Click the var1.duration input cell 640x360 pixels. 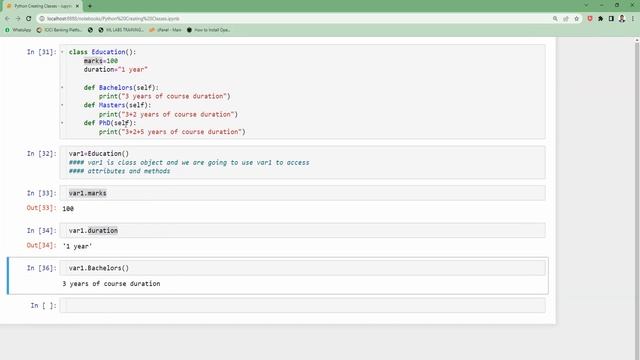click(x=302, y=231)
